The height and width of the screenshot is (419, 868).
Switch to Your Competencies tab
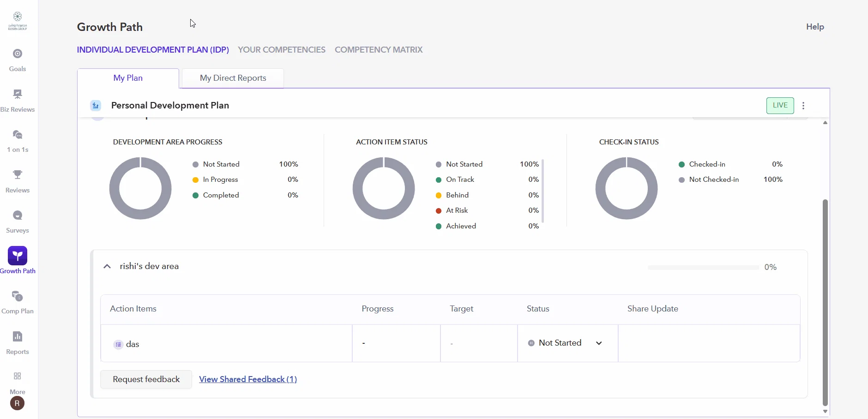[x=282, y=50]
